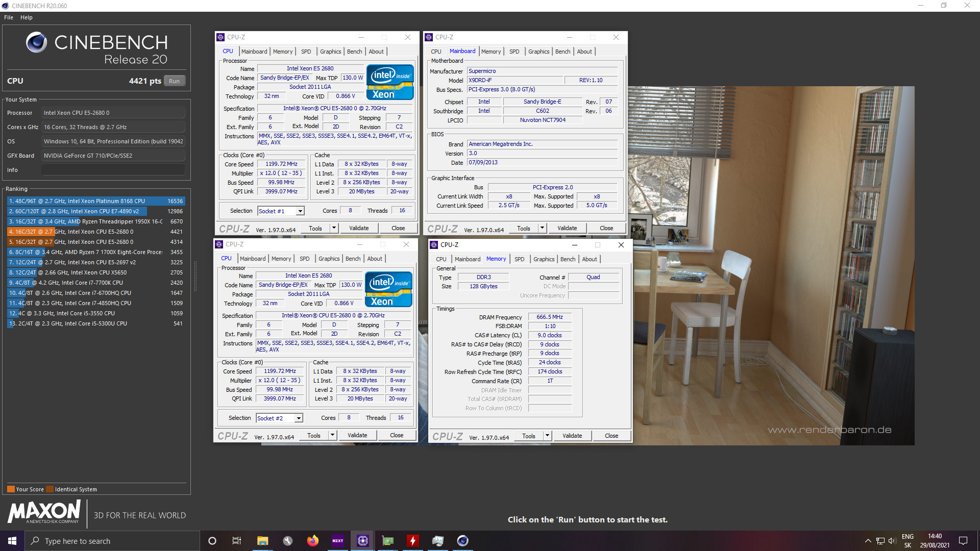
Task: Select ranking row 1 Xeon Platinum 8168
Action: (96, 201)
